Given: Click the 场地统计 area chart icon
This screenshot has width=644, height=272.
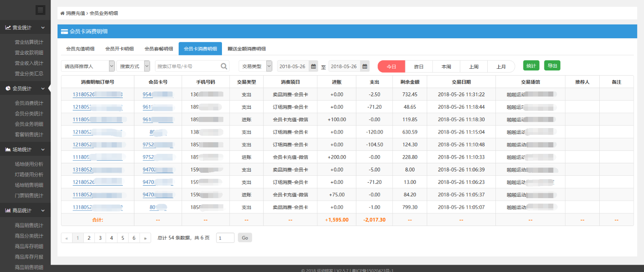Looking at the screenshot, I should pos(8,150).
